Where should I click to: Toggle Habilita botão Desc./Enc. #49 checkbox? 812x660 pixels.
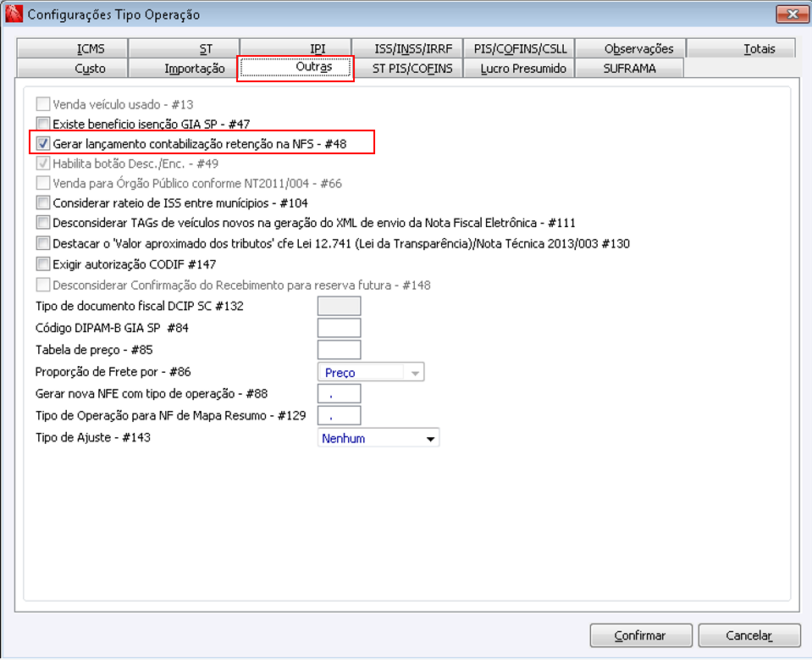[x=43, y=164]
